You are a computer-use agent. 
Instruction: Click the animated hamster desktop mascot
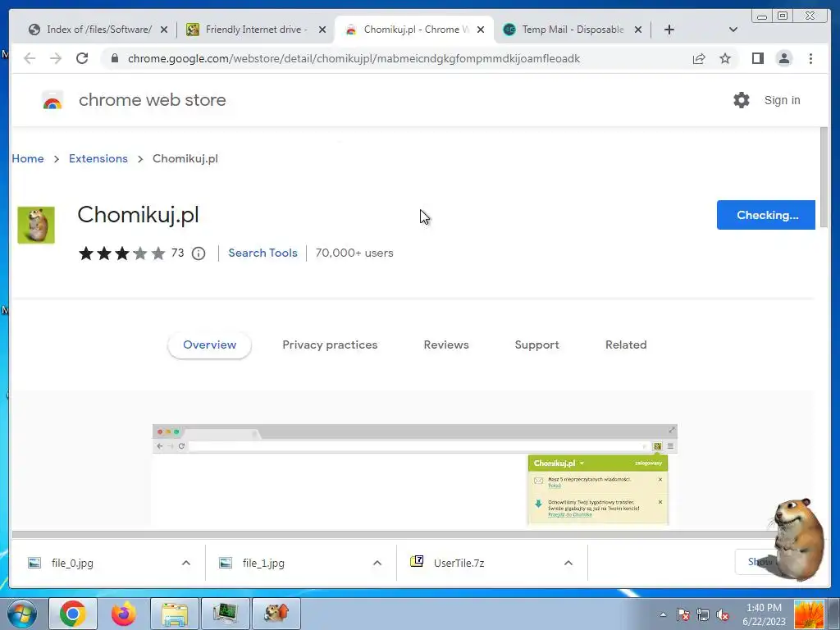coord(797,538)
